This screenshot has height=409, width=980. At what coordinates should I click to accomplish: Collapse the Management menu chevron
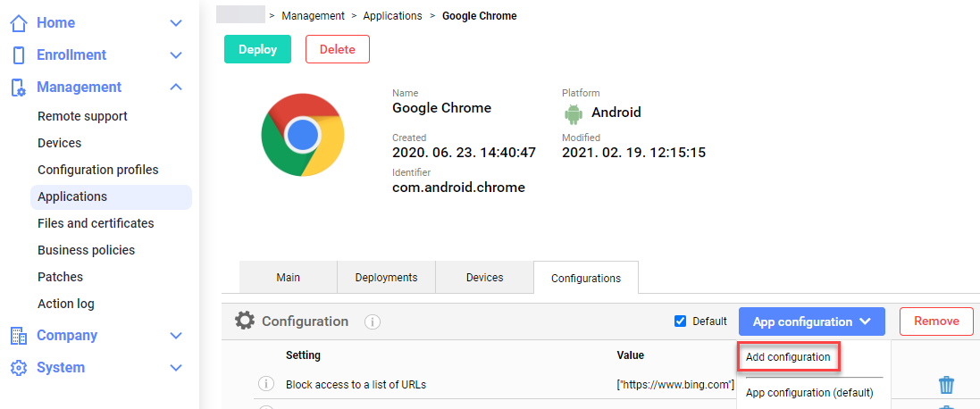(176, 88)
